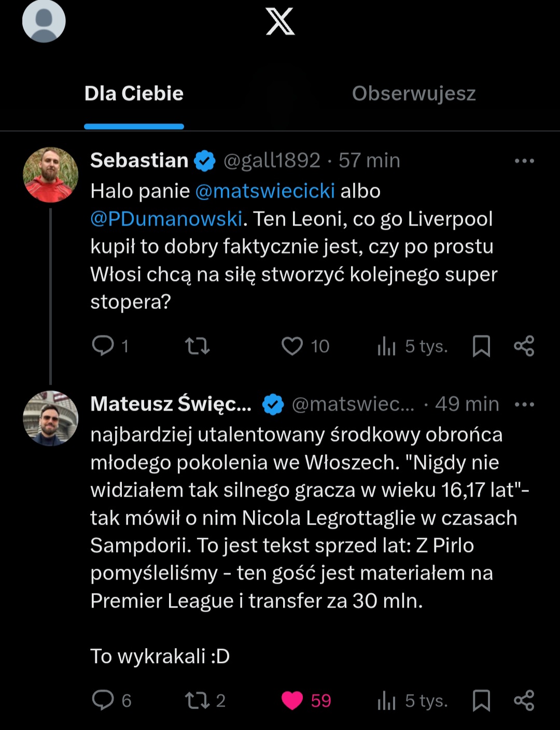The height and width of the screenshot is (730, 560).
Task: Reply to Mateusz Święcicki's tweet
Action: (x=103, y=700)
